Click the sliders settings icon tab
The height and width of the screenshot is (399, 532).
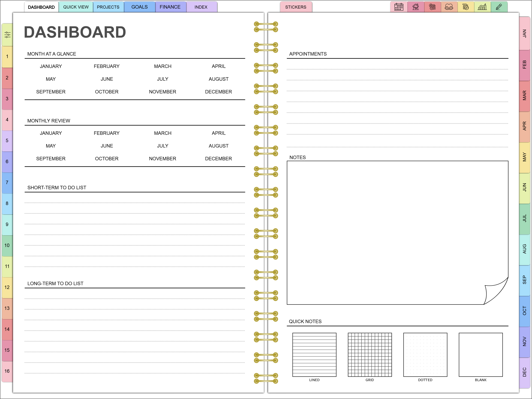click(x=7, y=35)
